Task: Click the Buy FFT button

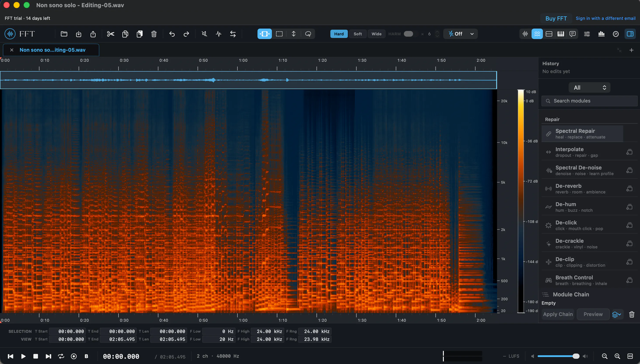Action: [556, 19]
